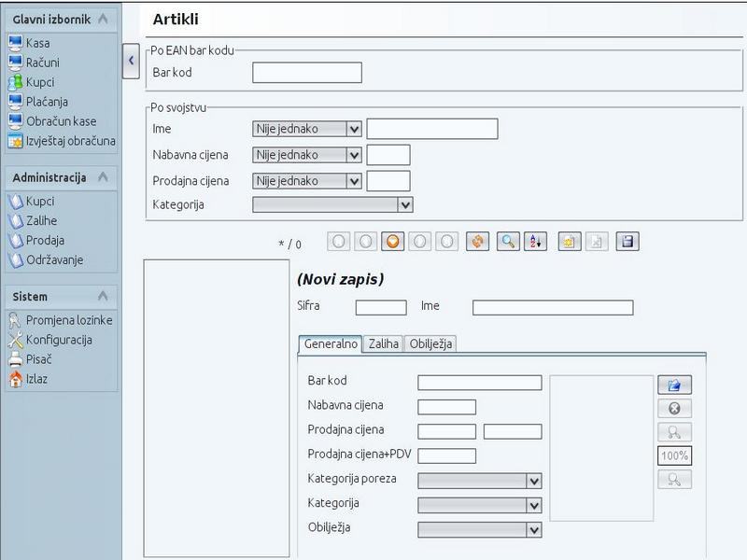Collapse the Sistem panel section

click(103, 297)
